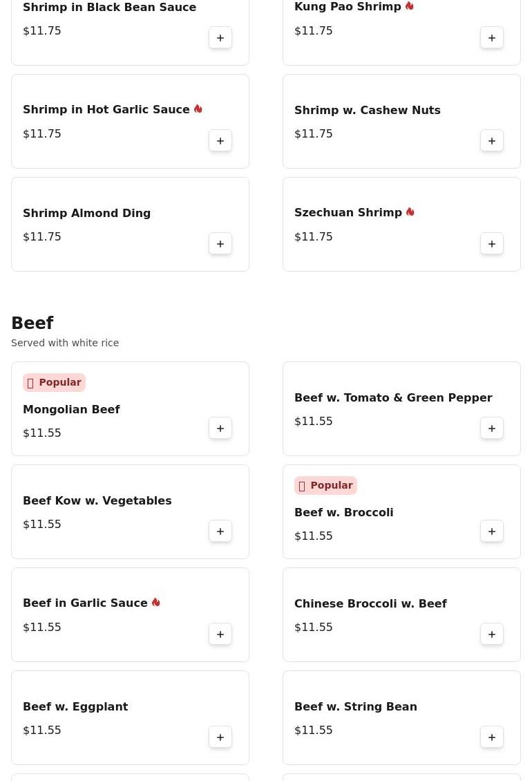Add Beef w. Eggplant to order

click(x=220, y=737)
